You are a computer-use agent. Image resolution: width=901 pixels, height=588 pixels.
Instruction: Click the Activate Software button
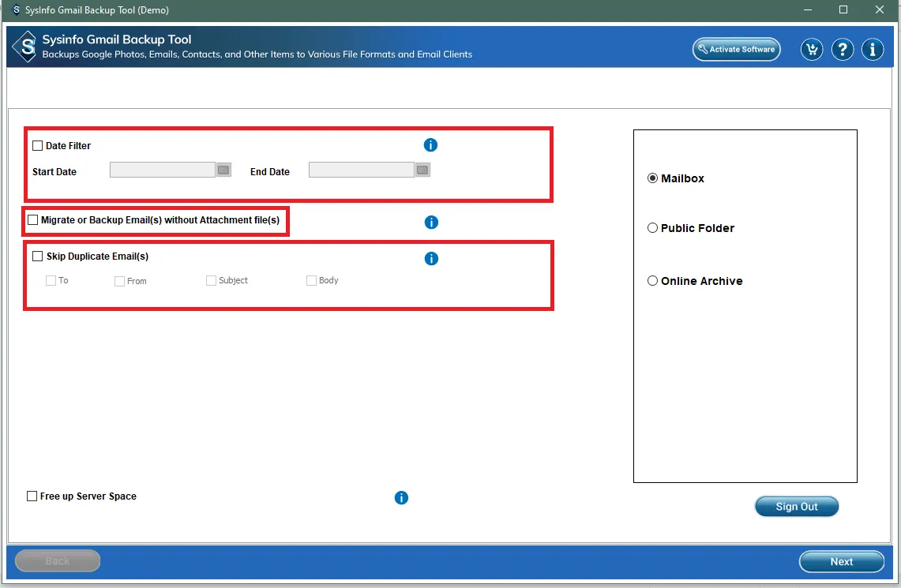click(x=736, y=50)
